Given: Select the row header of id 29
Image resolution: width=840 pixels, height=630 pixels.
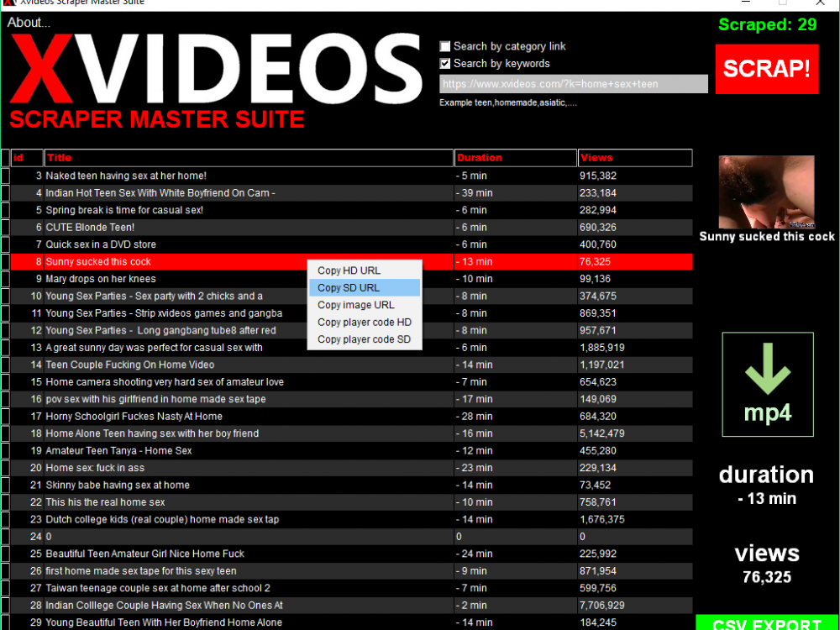Looking at the screenshot, I should [5, 622].
